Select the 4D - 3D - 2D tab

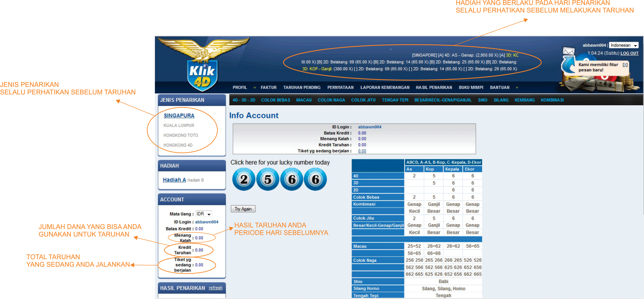244,100
